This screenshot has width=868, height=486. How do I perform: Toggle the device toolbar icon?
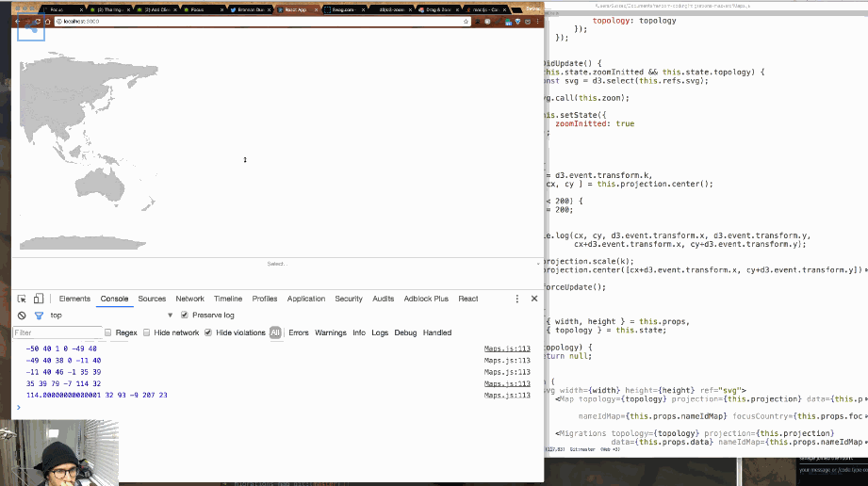point(39,299)
